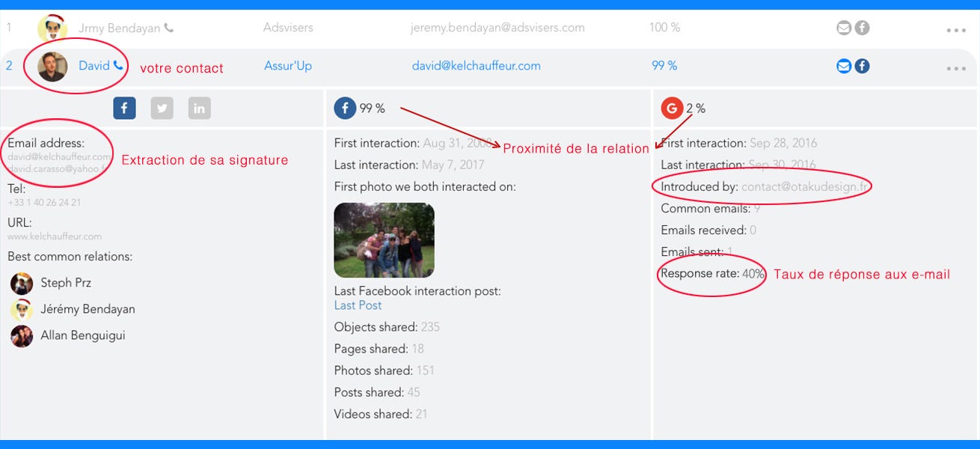The width and height of the screenshot is (980, 449).
Task: Click the Jrmy Bendayan contact name
Action: [x=120, y=28]
